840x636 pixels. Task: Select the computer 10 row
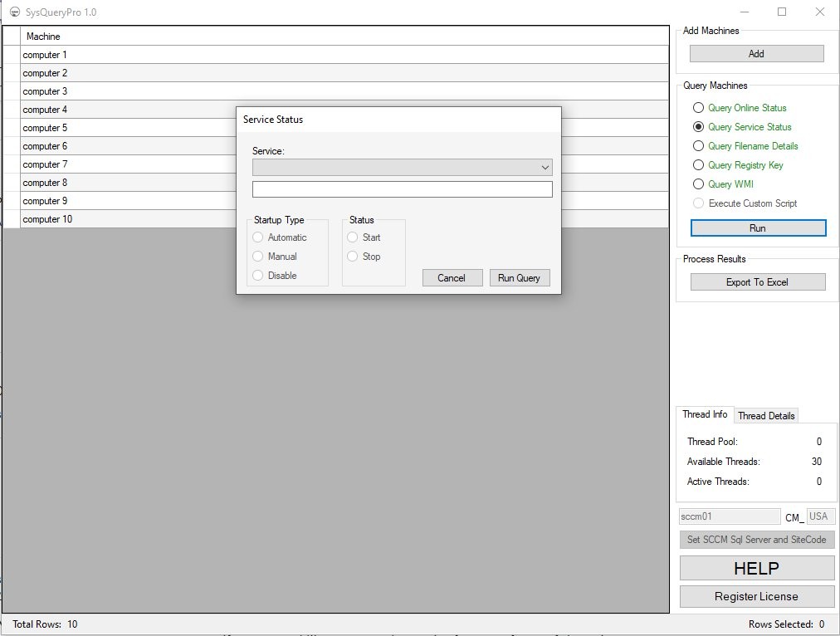[129, 218]
